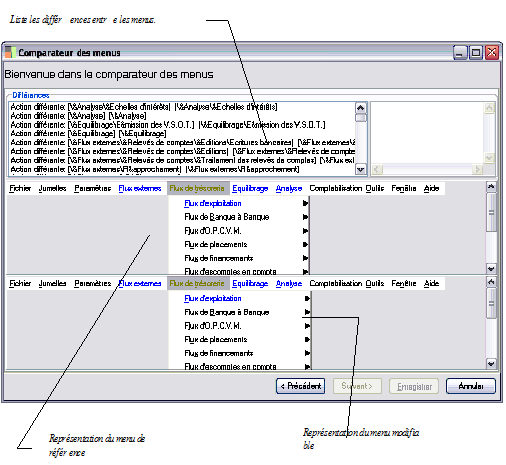The image size is (506, 465).
Task: Click the Précédent button
Action: click(x=300, y=386)
